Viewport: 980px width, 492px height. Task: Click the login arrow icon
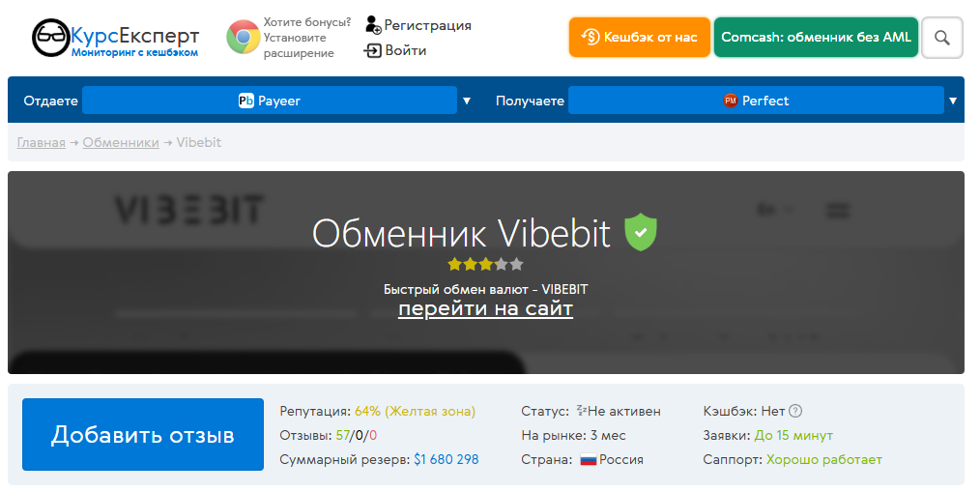pyautogui.click(x=372, y=50)
